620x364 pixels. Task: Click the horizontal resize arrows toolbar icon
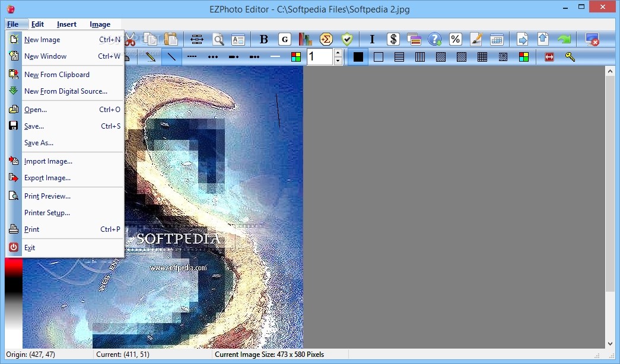pos(196,39)
